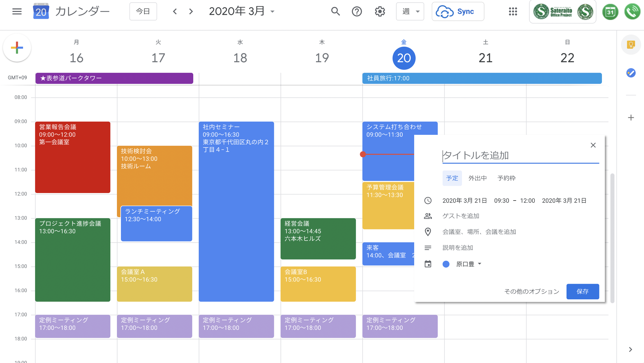
Task: Open 経営会議 event
Action: pos(318,239)
